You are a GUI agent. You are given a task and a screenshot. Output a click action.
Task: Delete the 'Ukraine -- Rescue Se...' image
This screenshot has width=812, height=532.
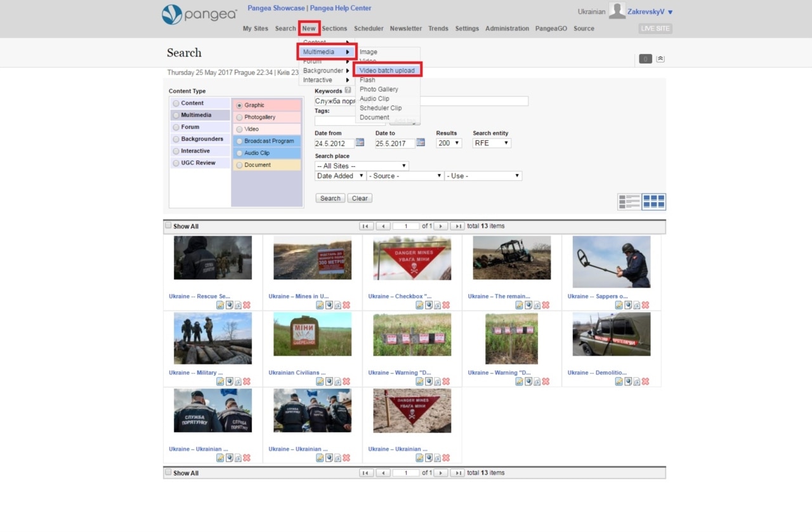click(247, 305)
